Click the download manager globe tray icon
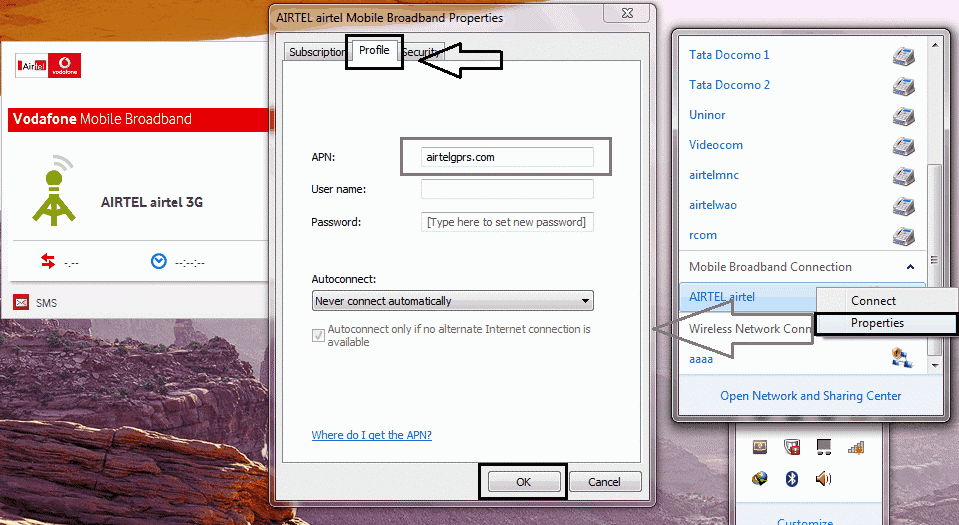Screen dimensions: 959x525 [760, 478]
